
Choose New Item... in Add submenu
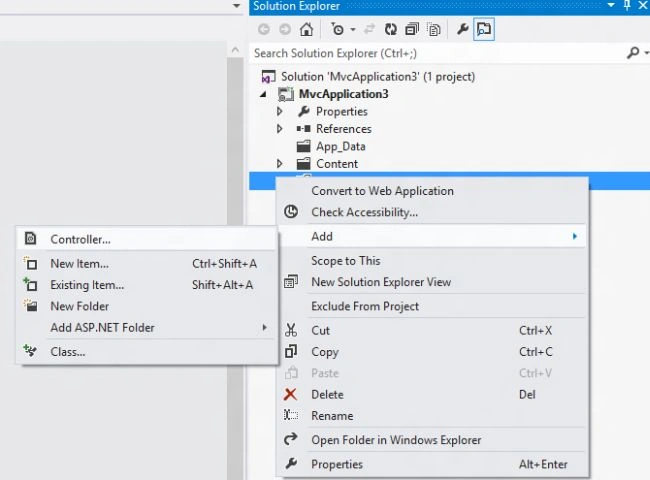tap(146, 264)
